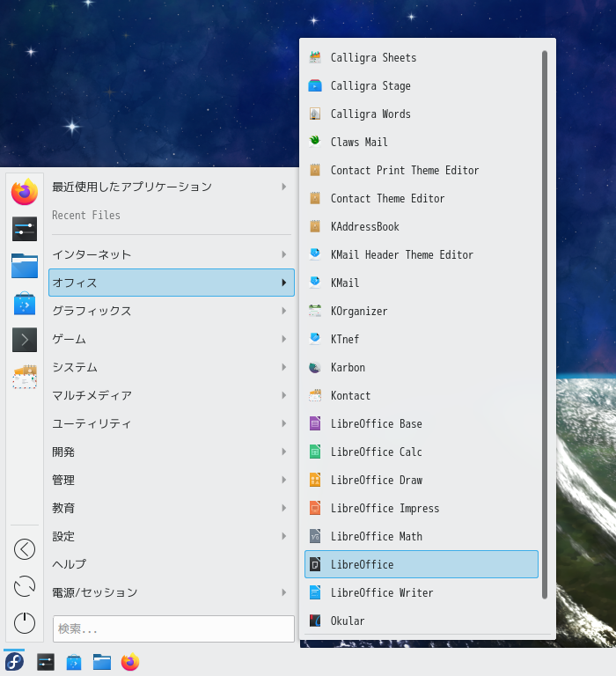Launch KAddressBook
The image size is (616, 676).
[x=422, y=226]
